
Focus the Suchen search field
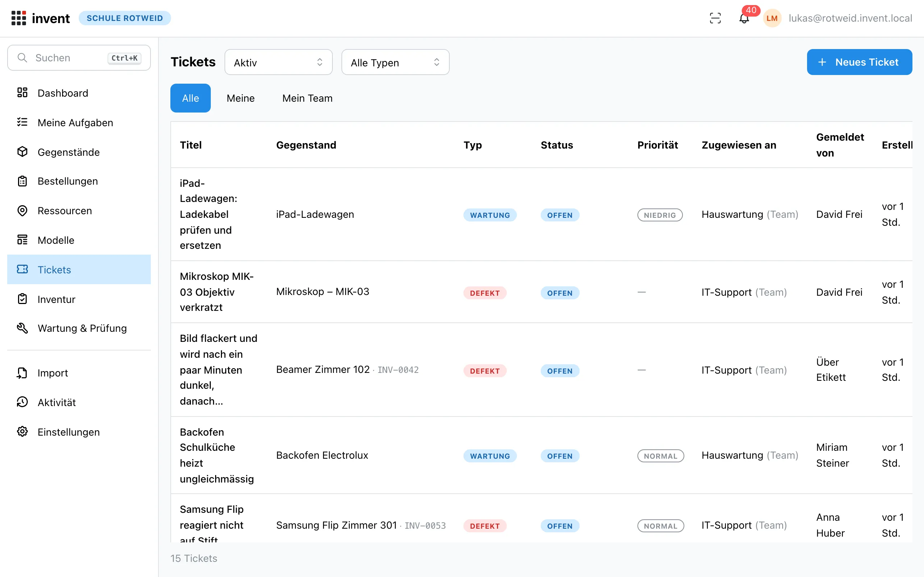click(79, 58)
